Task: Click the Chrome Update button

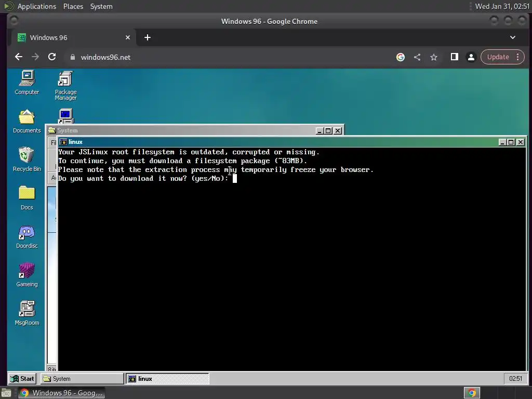Action: click(498, 57)
